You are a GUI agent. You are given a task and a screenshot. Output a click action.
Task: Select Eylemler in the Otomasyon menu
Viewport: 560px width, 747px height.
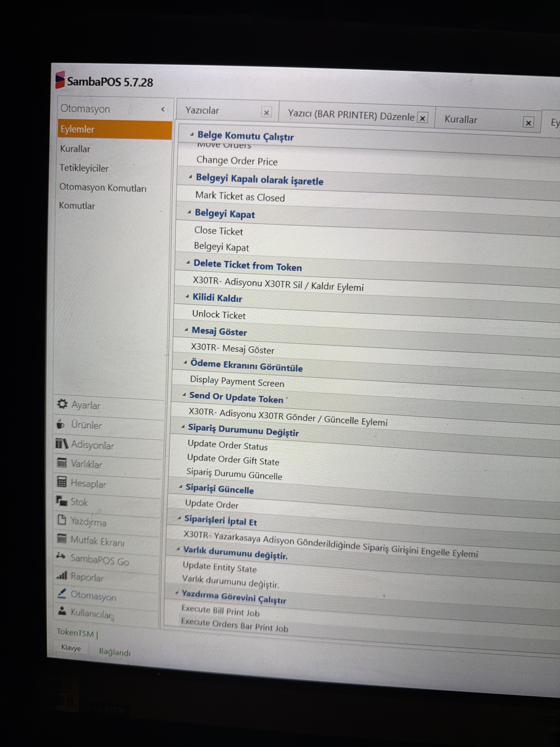tap(115, 130)
